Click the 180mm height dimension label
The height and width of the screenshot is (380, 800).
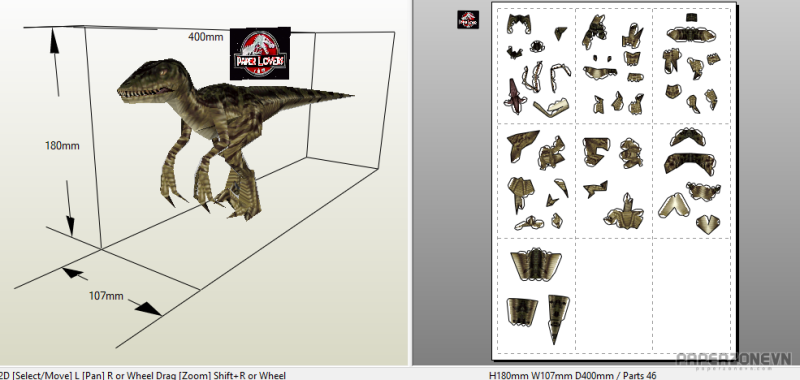click(62, 145)
